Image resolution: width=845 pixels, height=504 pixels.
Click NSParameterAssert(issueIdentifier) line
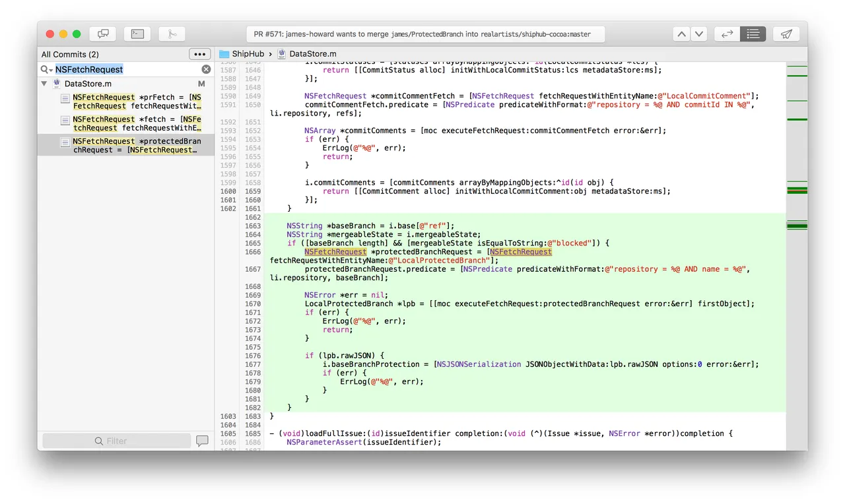(x=363, y=442)
